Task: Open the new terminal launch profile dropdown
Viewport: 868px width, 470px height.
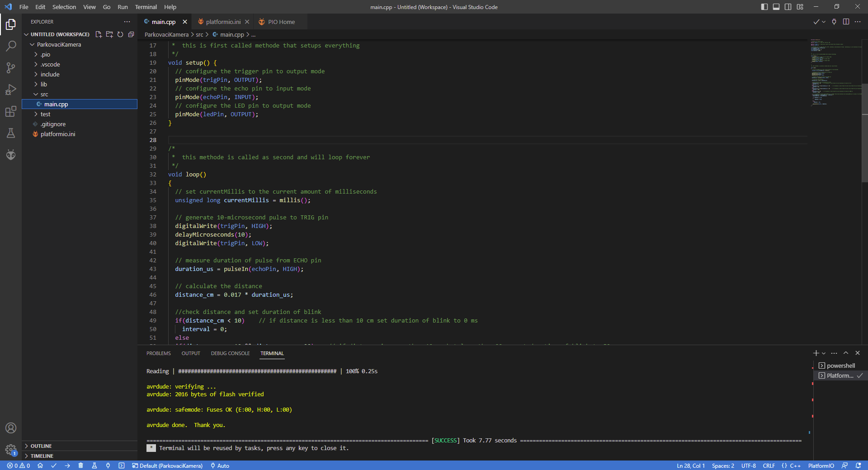Action: tap(824, 353)
